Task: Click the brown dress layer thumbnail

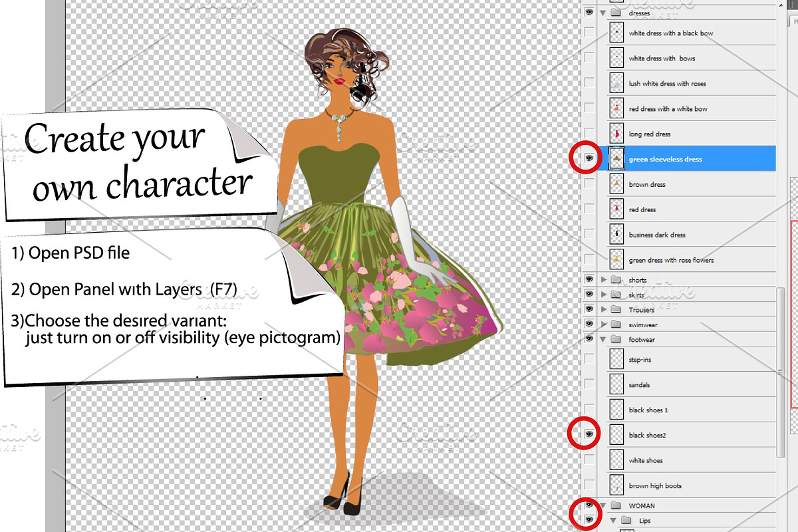Action: [617, 184]
